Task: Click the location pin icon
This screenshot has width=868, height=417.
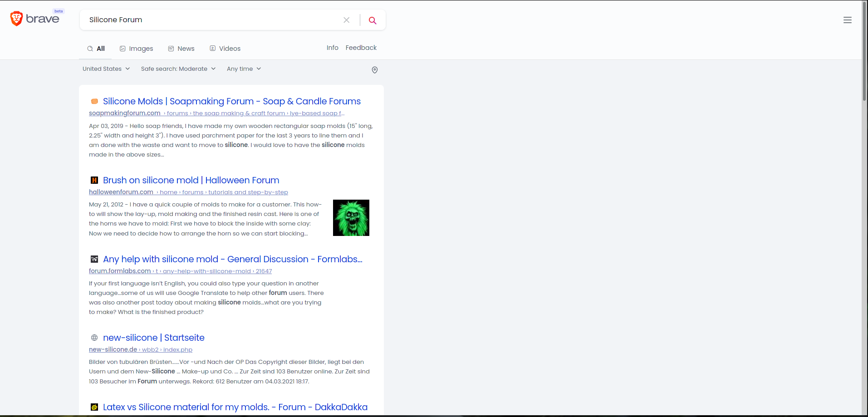Action: [375, 70]
